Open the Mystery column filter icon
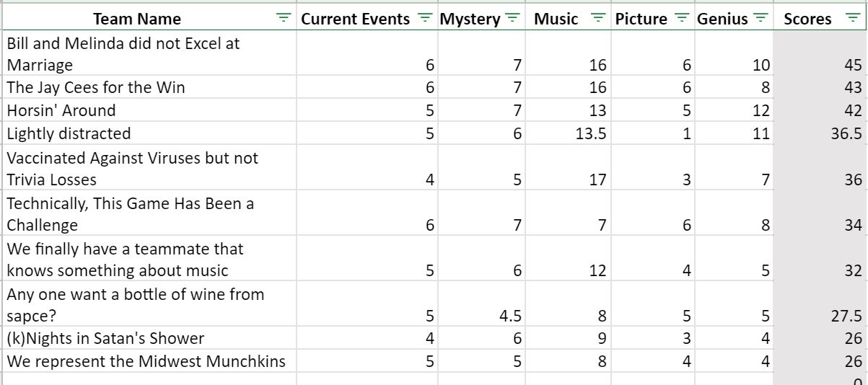This screenshot has width=868, height=385. [513, 18]
